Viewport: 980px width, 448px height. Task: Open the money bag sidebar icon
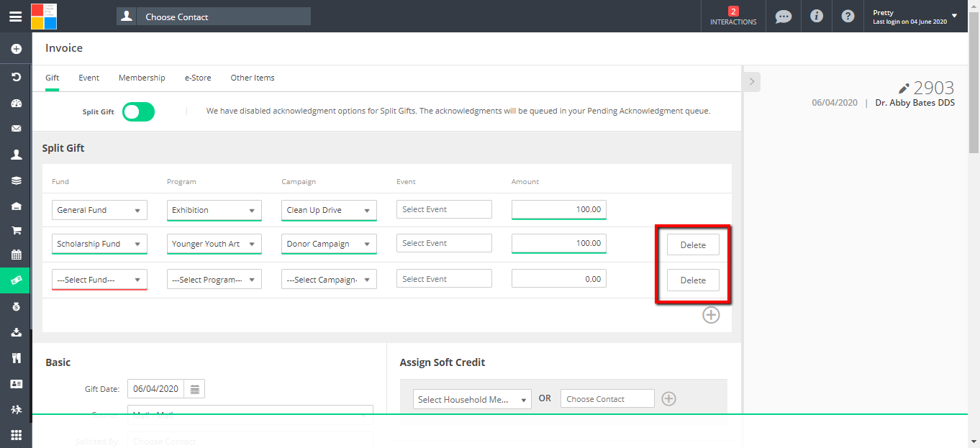point(16,306)
